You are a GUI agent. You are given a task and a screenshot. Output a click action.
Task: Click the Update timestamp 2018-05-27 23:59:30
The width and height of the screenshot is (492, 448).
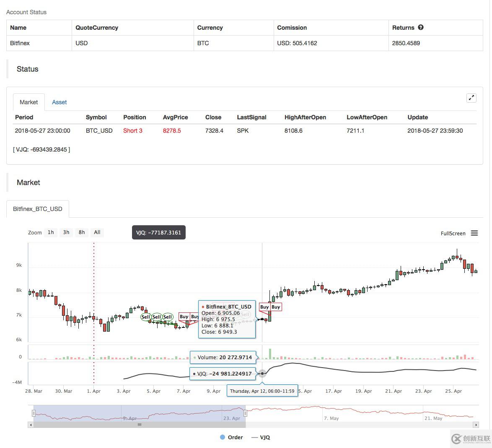[435, 131]
